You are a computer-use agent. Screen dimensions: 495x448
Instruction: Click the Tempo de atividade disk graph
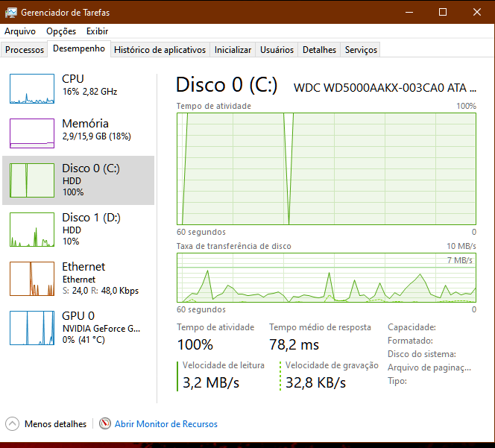327,169
